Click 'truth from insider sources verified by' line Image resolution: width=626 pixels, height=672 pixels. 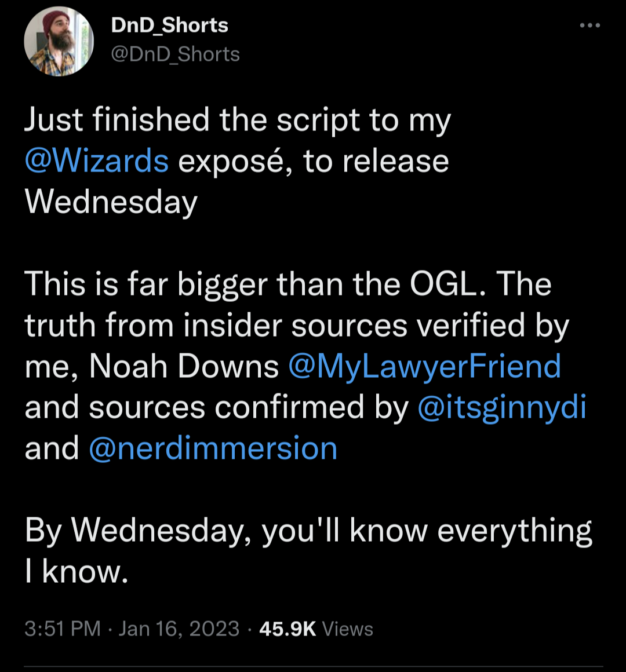pyautogui.click(x=297, y=326)
